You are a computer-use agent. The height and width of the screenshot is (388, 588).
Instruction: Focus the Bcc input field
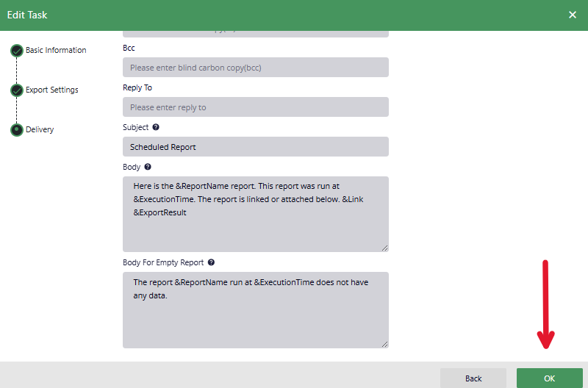255,68
